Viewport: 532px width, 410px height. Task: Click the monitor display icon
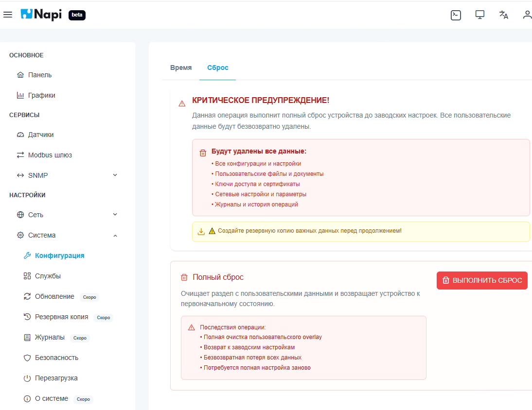pyautogui.click(x=480, y=15)
